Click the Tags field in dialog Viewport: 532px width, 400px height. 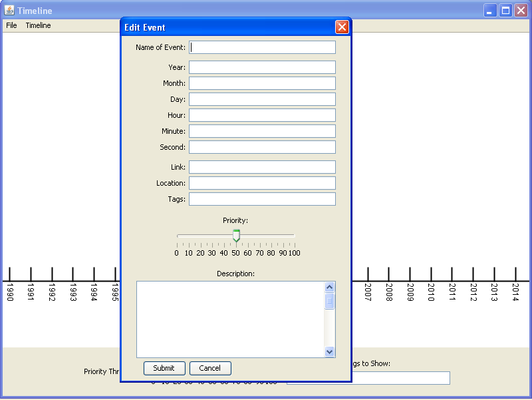pos(262,199)
